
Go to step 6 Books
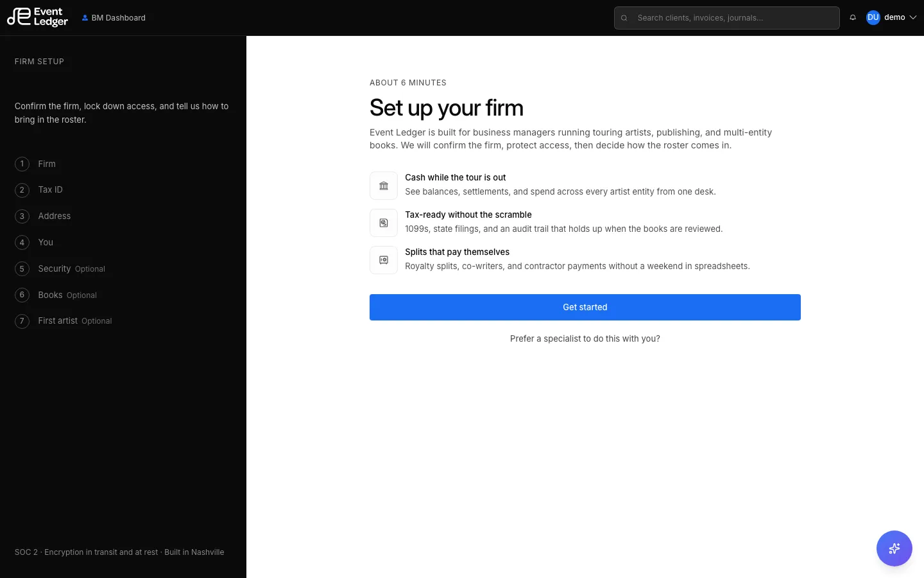(56, 295)
